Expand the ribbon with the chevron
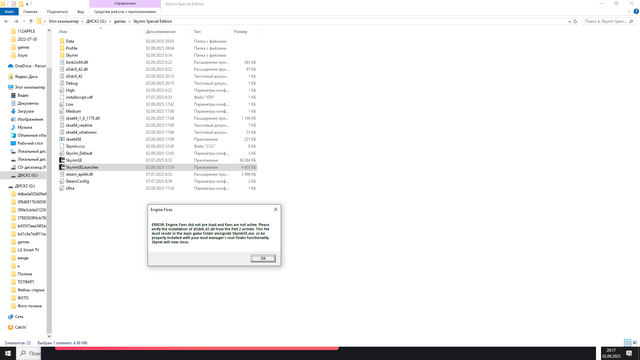This screenshot has height=360, width=640. (x=629, y=11)
